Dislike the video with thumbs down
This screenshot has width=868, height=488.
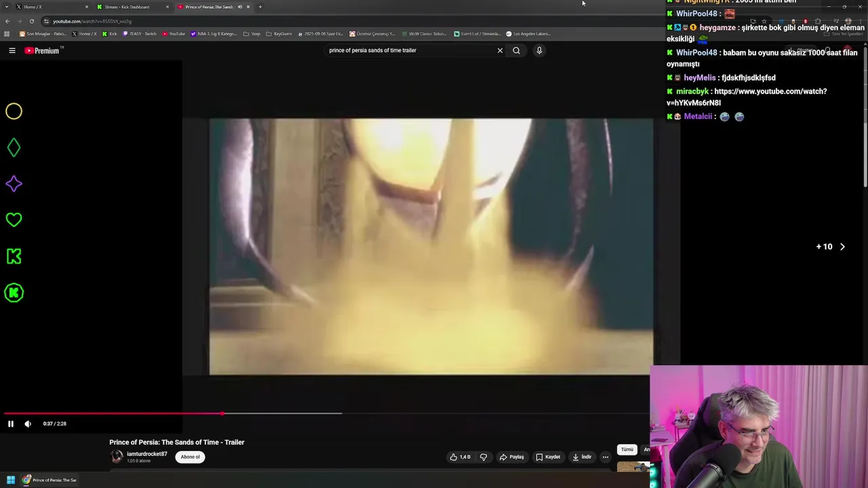pyautogui.click(x=484, y=457)
